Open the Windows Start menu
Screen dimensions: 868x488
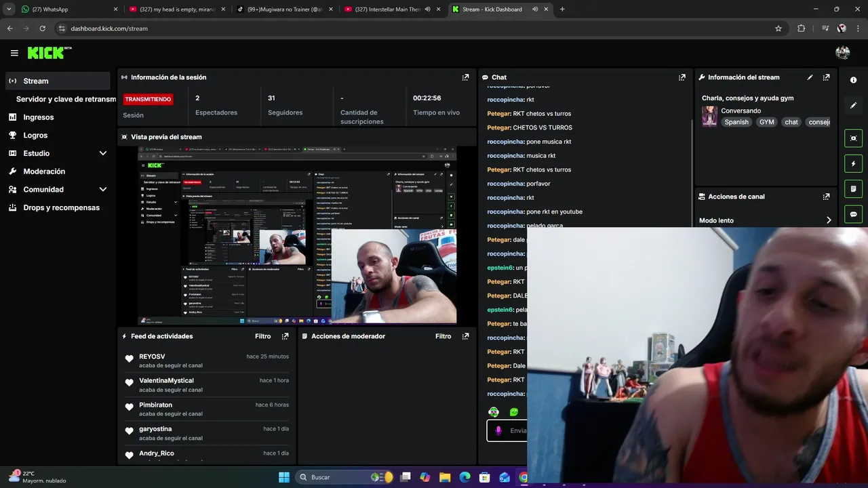pos(284,477)
